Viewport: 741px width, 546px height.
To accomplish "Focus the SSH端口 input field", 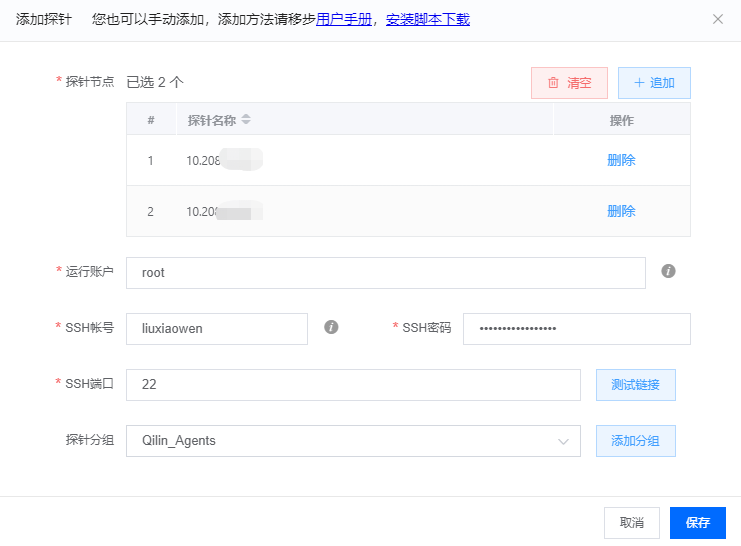I will coord(353,385).
